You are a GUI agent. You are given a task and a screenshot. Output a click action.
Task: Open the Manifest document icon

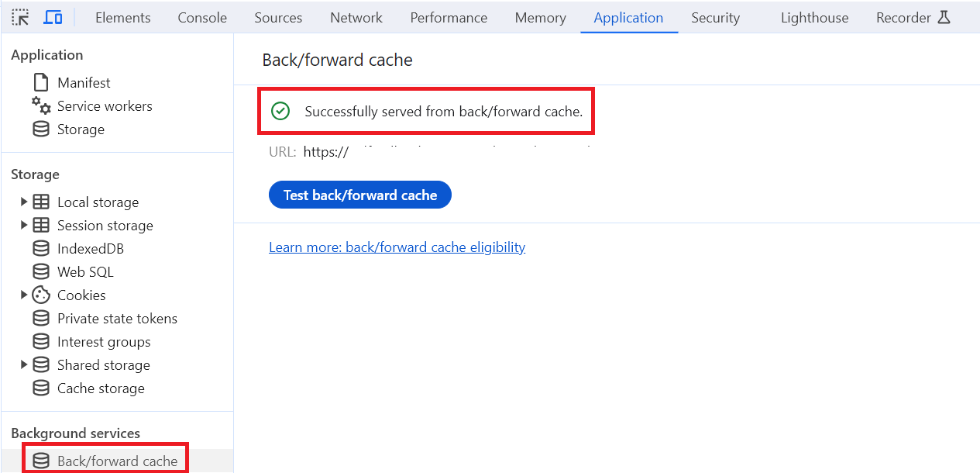(x=41, y=82)
